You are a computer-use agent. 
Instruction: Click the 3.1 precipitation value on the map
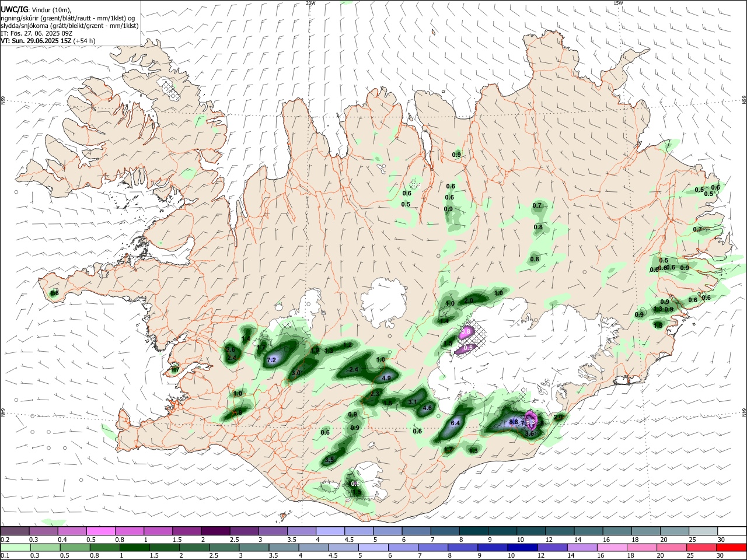pos(413,402)
